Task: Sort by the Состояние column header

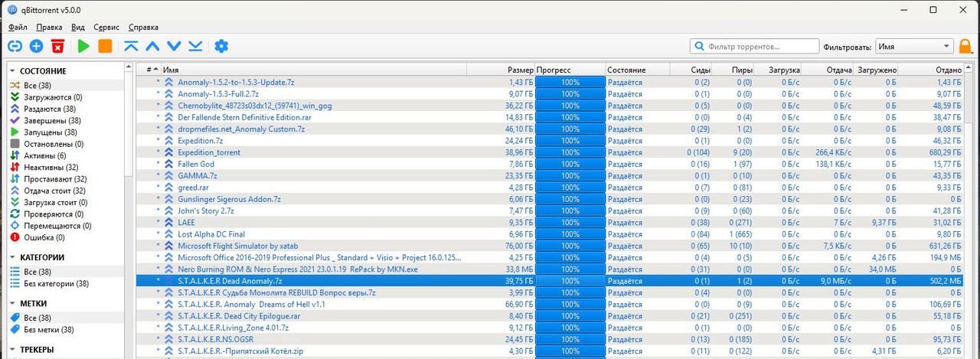Action: 637,70
